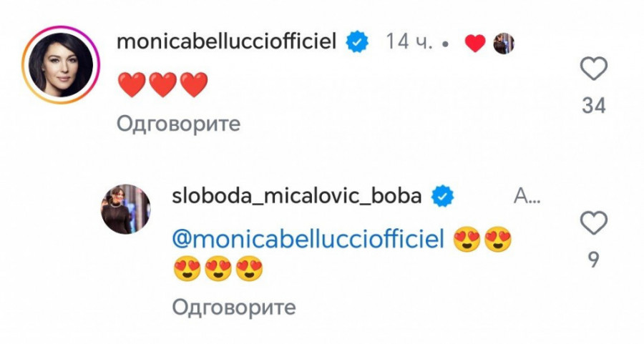Click the monicabellucciofficiel username
The height and width of the screenshot is (344, 644).
pos(228,43)
